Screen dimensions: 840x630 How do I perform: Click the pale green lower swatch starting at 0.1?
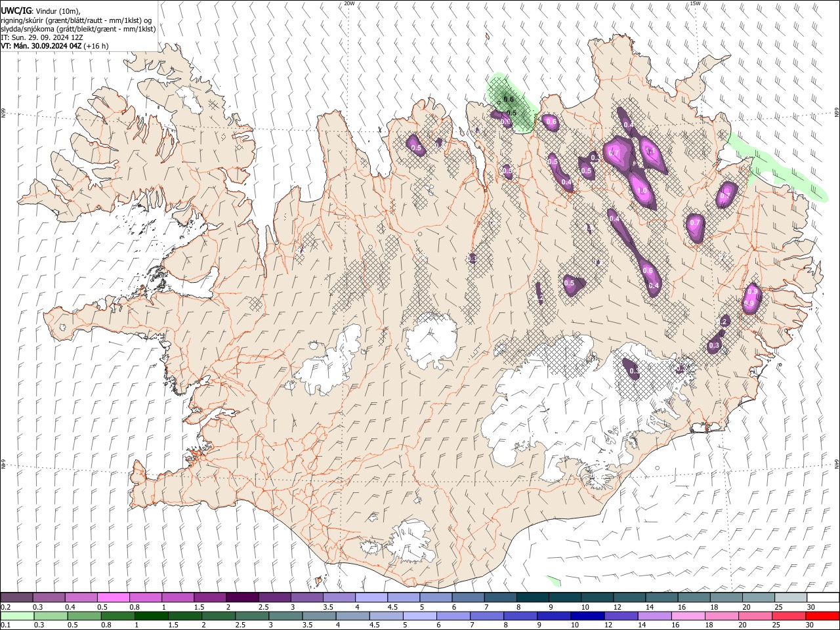pos(17,616)
